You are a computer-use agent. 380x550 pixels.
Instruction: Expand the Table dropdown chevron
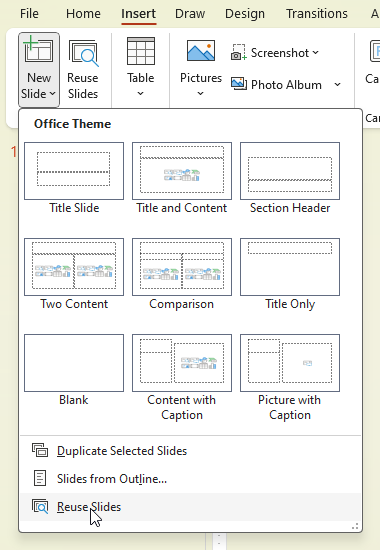point(140,94)
